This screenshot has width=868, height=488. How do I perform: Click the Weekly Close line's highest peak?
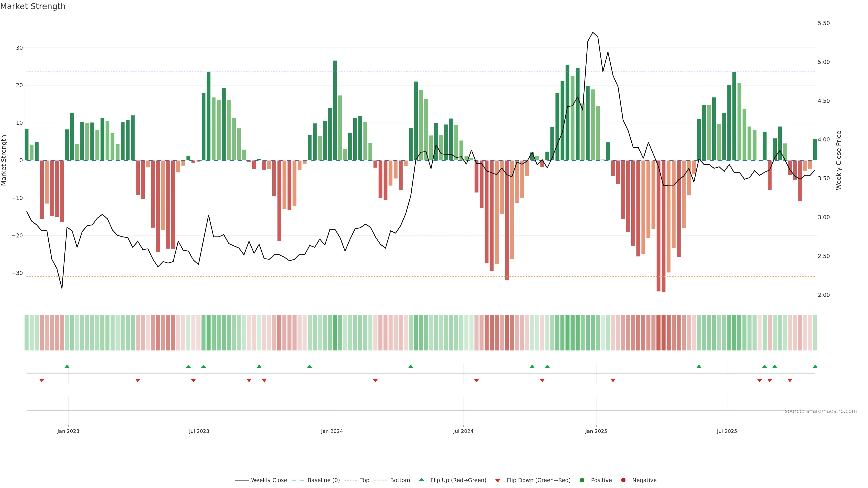pos(593,33)
